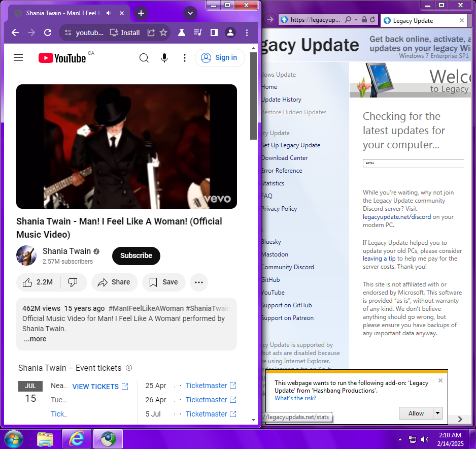The width and height of the screenshot is (476, 449).
Task: Open Internet Explorer from the taskbar
Action: (x=77, y=438)
